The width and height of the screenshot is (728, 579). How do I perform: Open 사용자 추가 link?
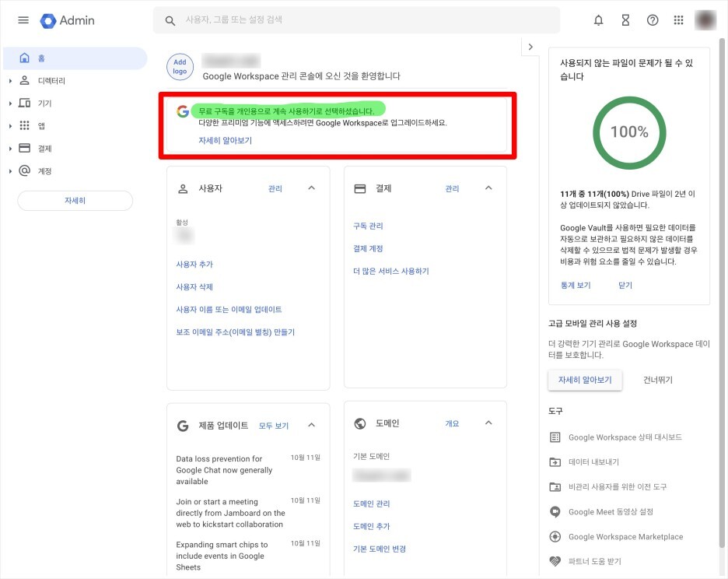[x=194, y=264]
